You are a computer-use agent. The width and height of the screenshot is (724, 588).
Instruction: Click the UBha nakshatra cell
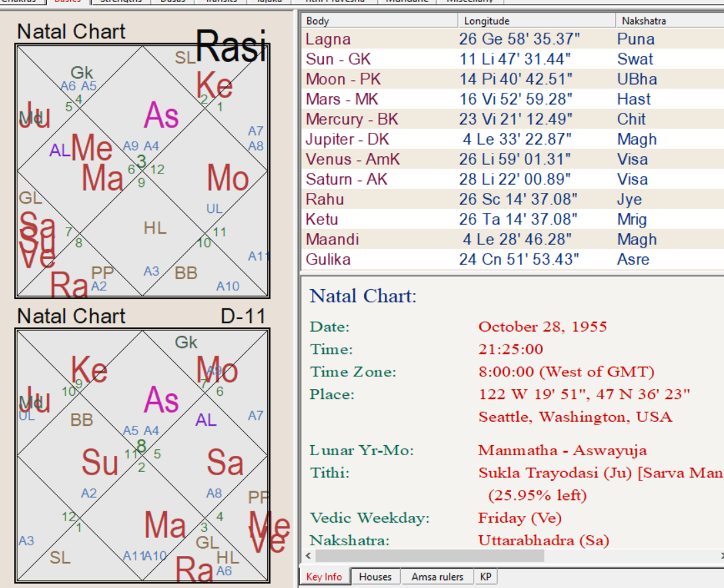point(637,79)
